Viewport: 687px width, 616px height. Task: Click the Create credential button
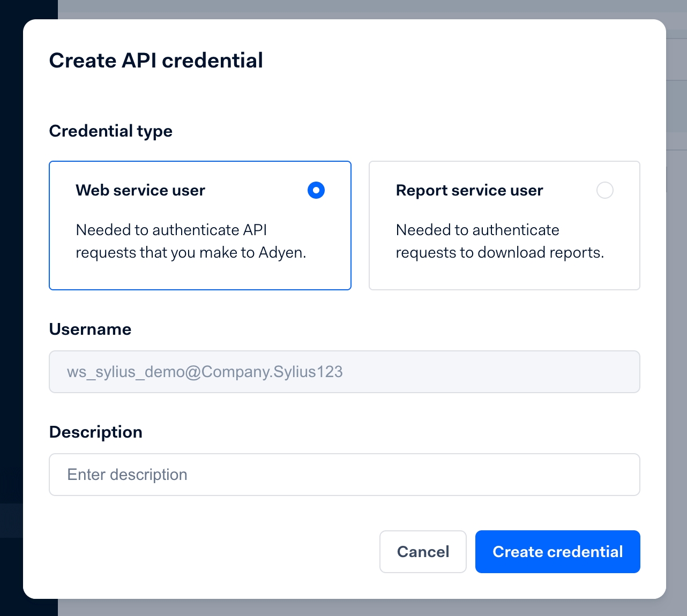point(557,552)
